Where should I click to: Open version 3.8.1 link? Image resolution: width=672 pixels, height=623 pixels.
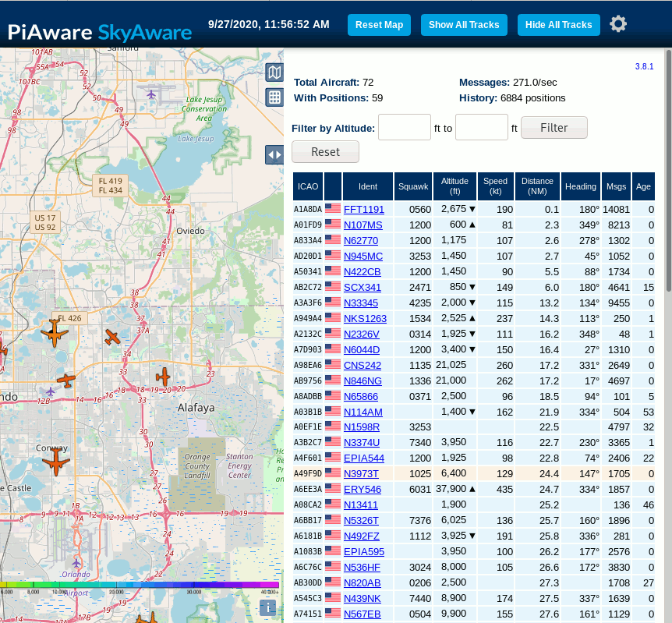point(644,66)
